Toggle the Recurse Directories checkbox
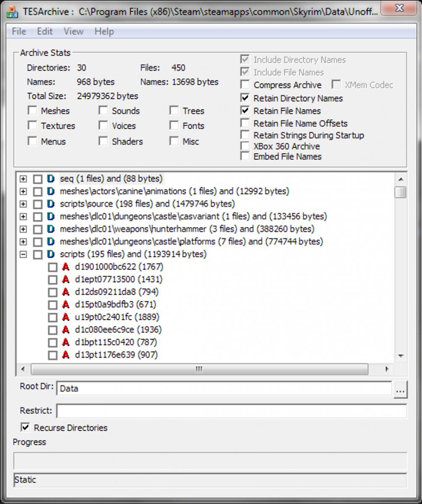This screenshot has width=422, height=504. point(26,428)
